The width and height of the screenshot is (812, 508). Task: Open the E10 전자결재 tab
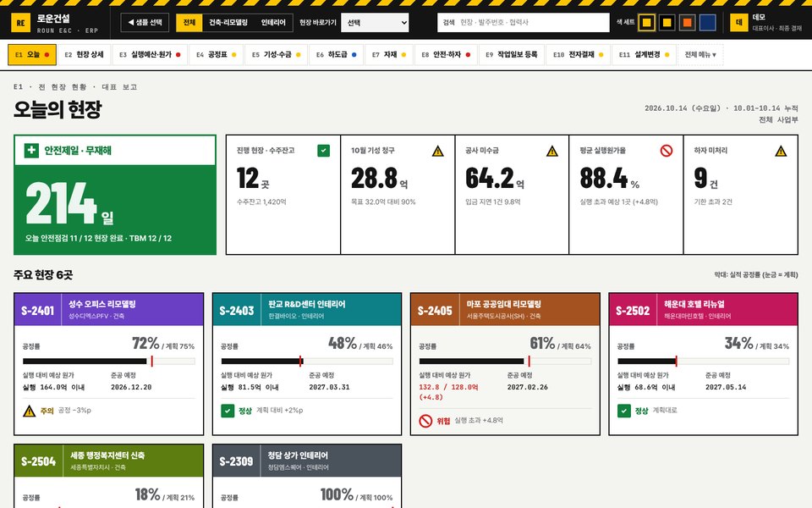[578, 54]
